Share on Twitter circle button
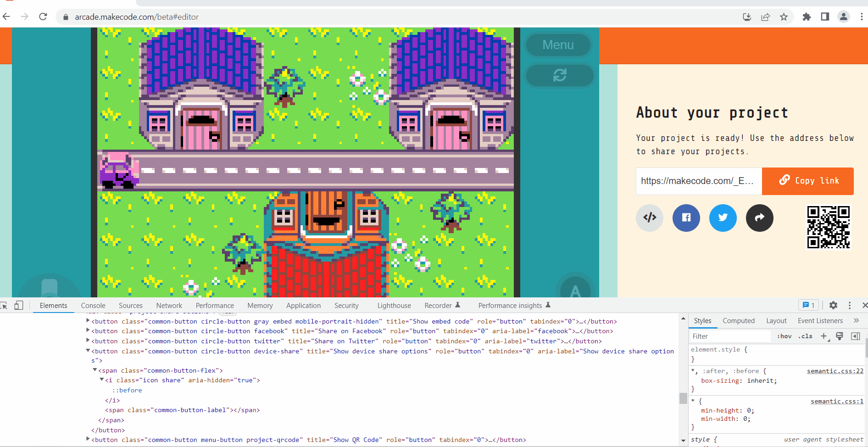The width and height of the screenshot is (868, 447). [723, 218]
